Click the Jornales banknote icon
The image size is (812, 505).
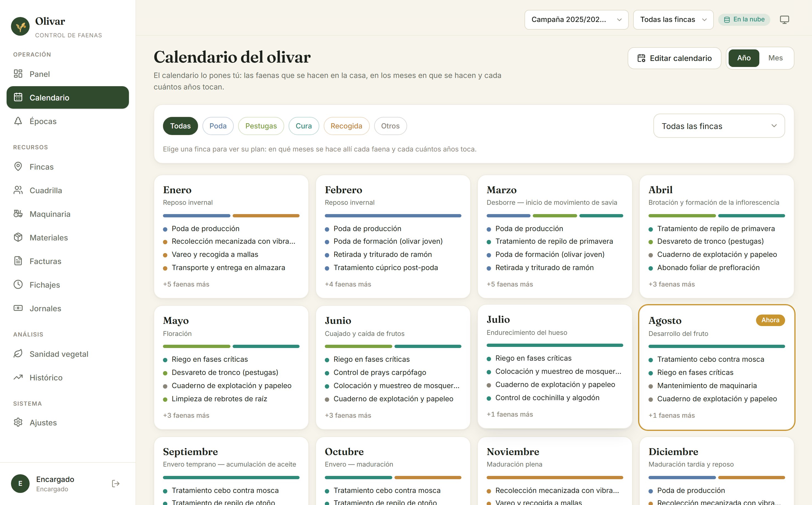pos(18,308)
